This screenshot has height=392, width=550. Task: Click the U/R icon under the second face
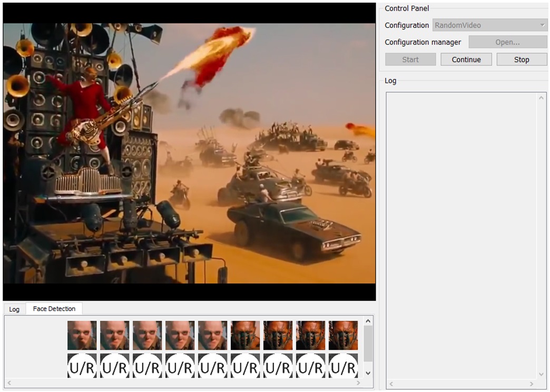coord(115,366)
